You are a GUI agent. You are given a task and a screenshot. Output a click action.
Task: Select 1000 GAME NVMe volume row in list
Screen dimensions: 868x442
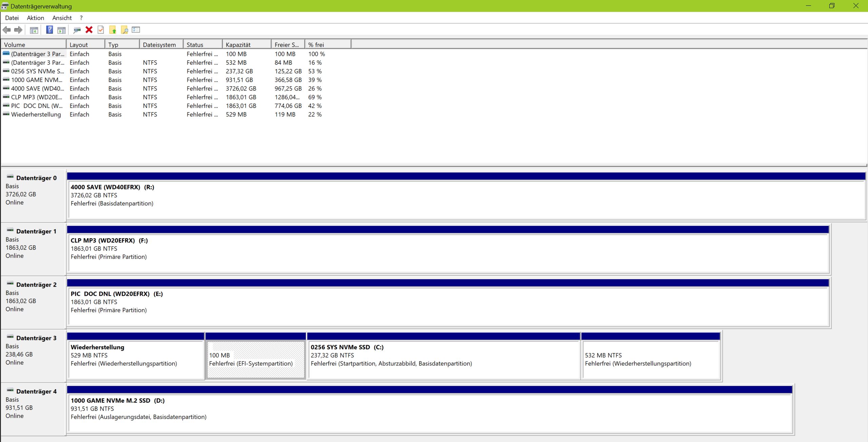(x=37, y=80)
